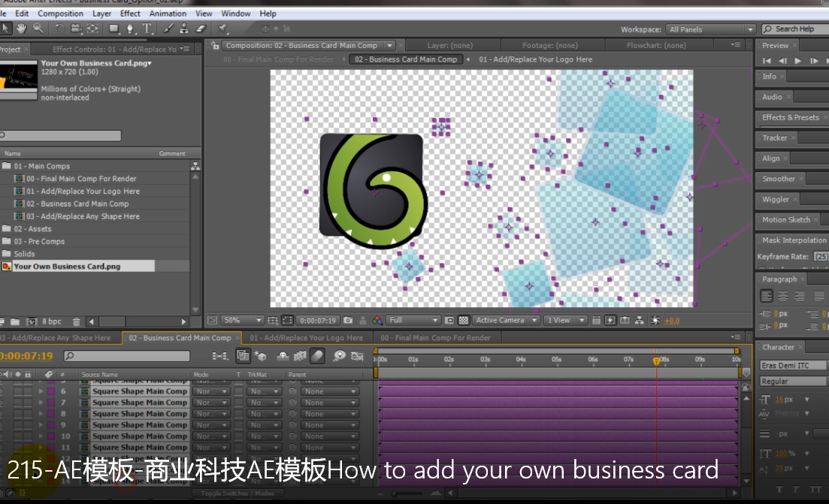Image resolution: width=829 pixels, height=504 pixels.
Task: Click purple label color of layer 6
Action: (x=51, y=391)
